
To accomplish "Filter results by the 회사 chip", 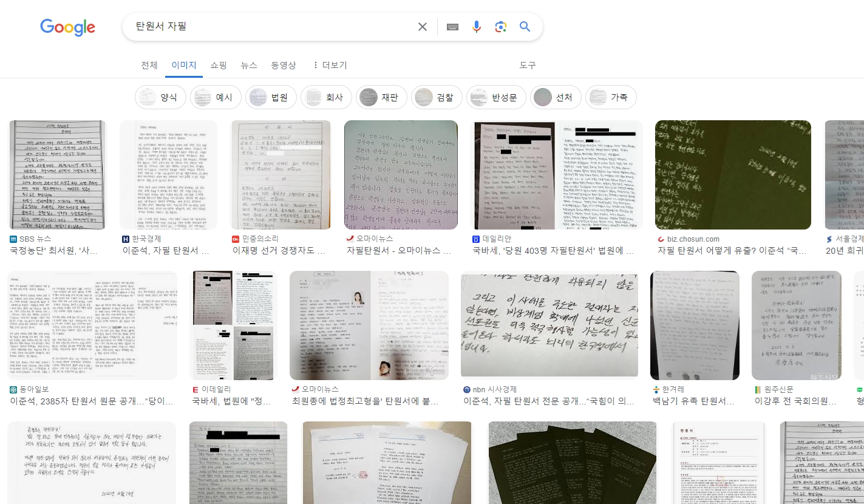I will [x=326, y=97].
